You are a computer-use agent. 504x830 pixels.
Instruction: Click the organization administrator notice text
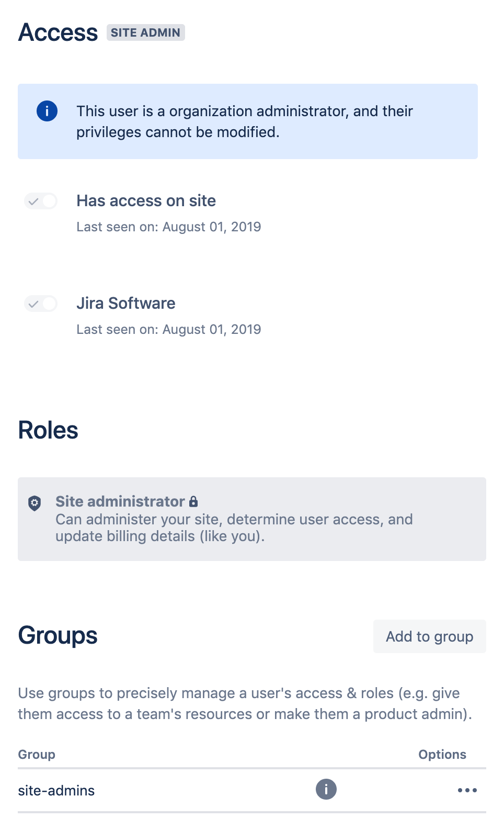(245, 121)
